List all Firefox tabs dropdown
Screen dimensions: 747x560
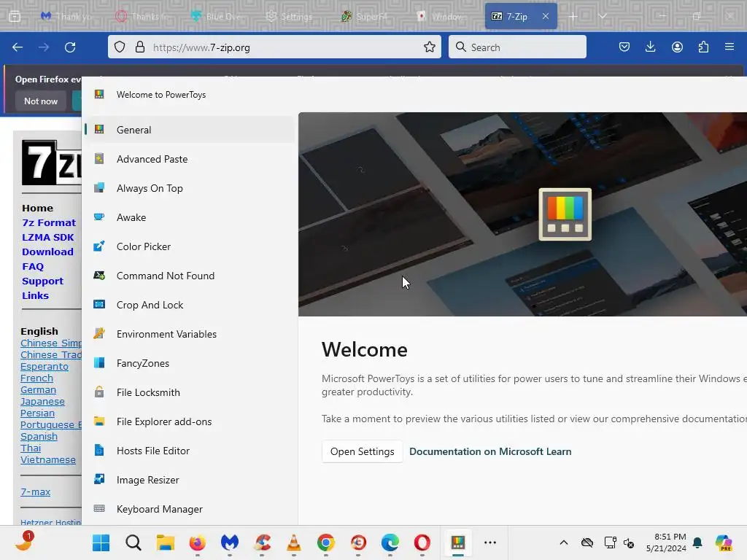click(603, 17)
